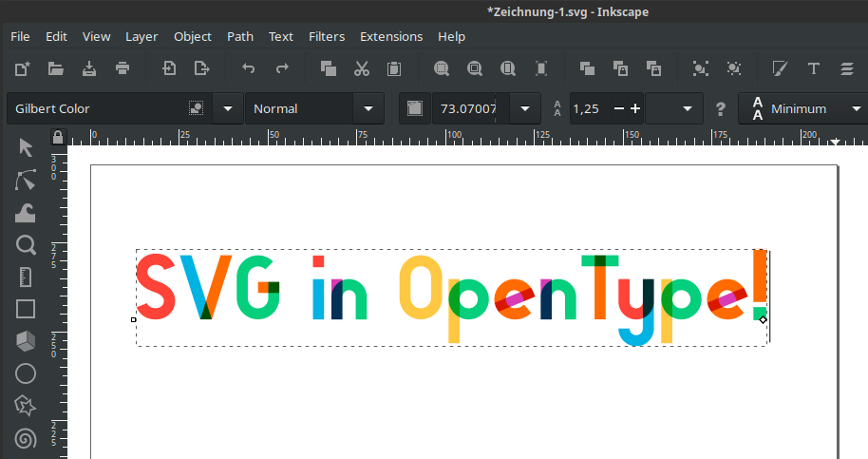Image resolution: width=868 pixels, height=459 pixels.
Task: Click the Cut scissors icon
Action: click(362, 68)
